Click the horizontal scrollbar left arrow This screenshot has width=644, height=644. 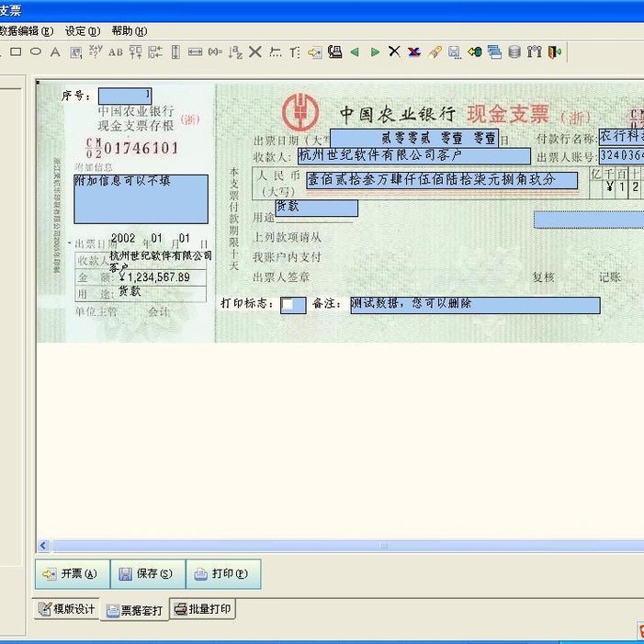[x=43, y=546]
